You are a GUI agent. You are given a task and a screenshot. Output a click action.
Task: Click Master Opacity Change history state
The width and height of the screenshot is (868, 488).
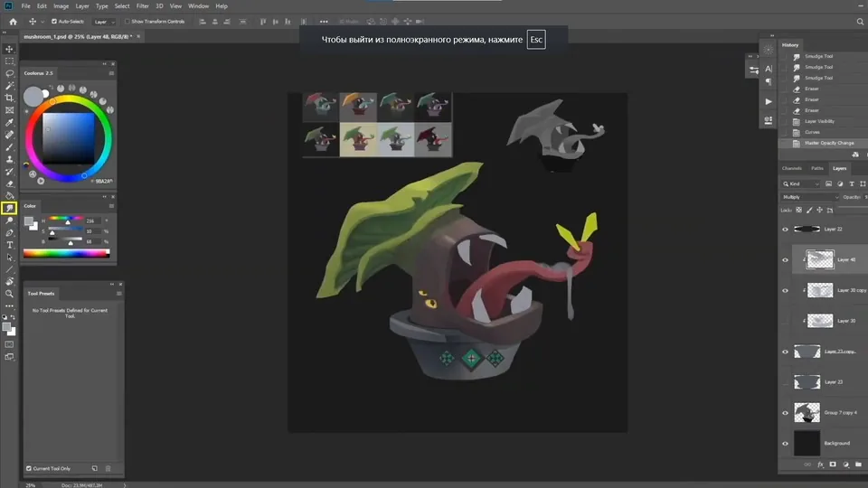coord(829,143)
